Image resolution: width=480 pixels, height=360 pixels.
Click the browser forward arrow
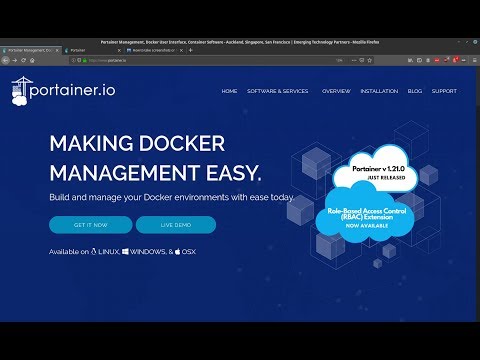[15, 60]
